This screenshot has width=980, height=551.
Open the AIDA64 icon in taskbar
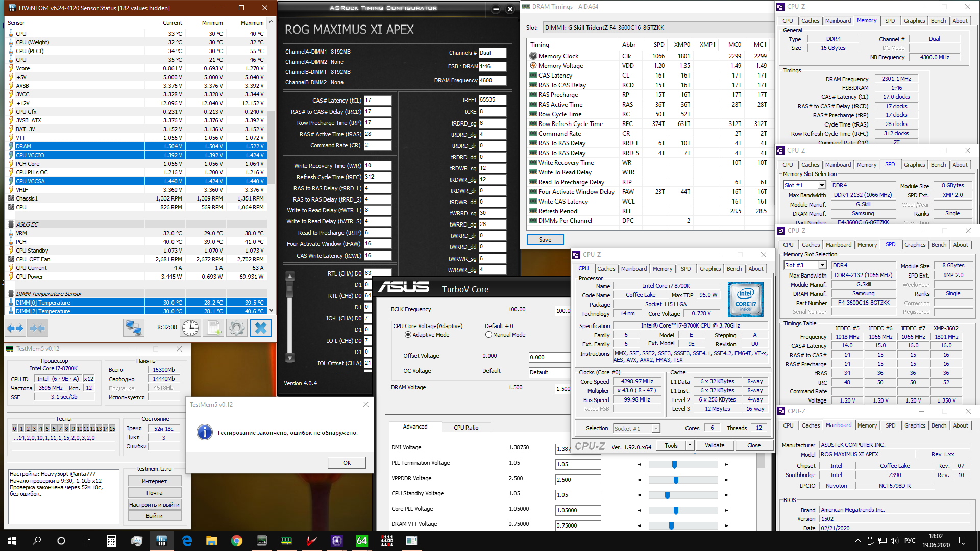tap(361, 541)
